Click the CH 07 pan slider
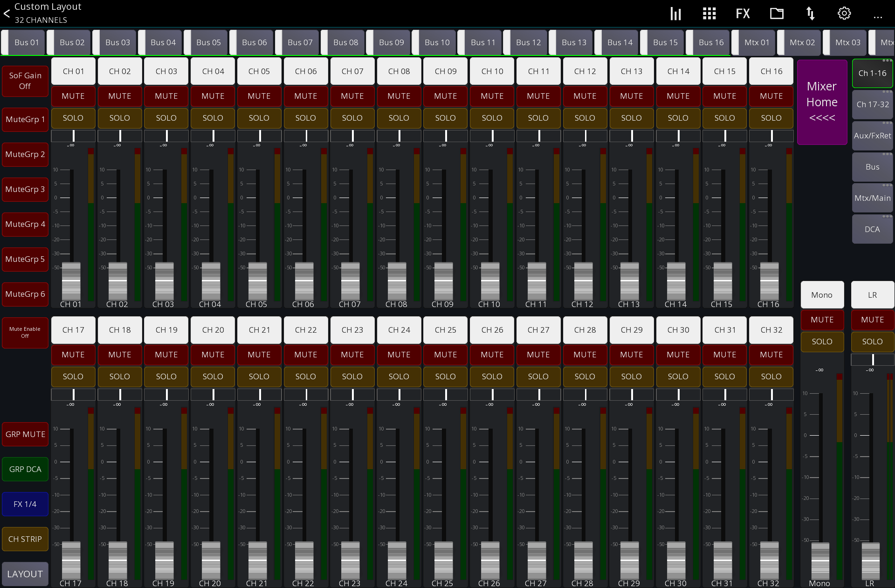Viewport: 895px width, 588px height. click(352, 136)
